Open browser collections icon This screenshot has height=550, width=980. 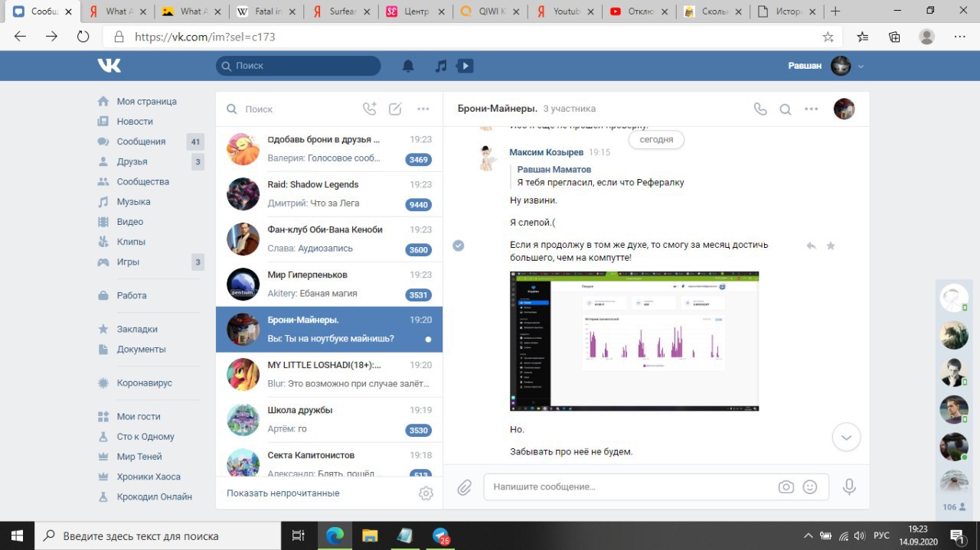pos(894,37)
